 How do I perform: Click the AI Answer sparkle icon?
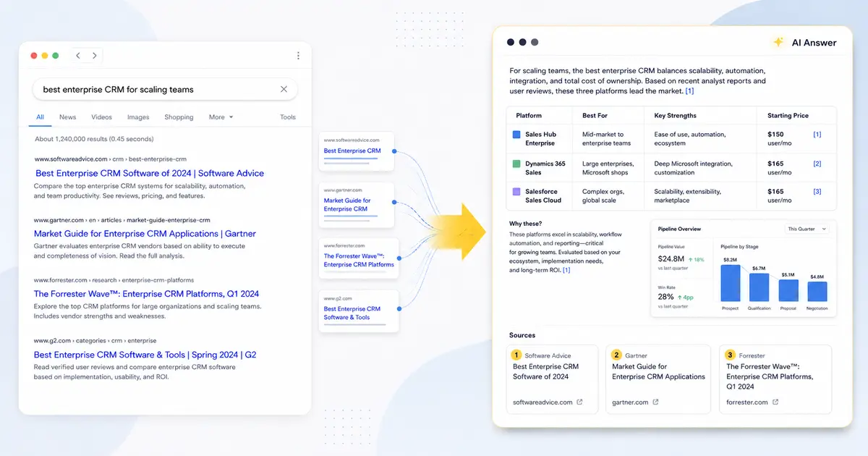point(778,43)
